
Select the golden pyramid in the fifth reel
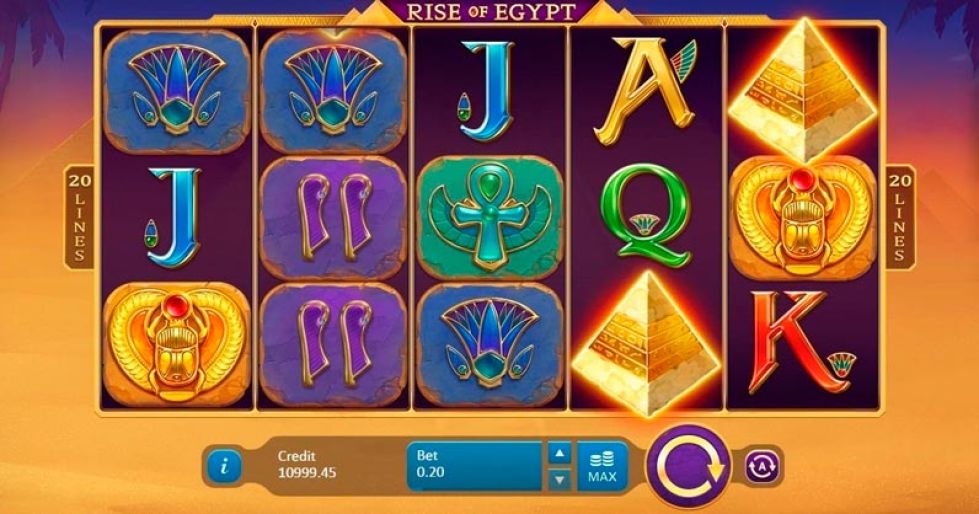(803, 91)
